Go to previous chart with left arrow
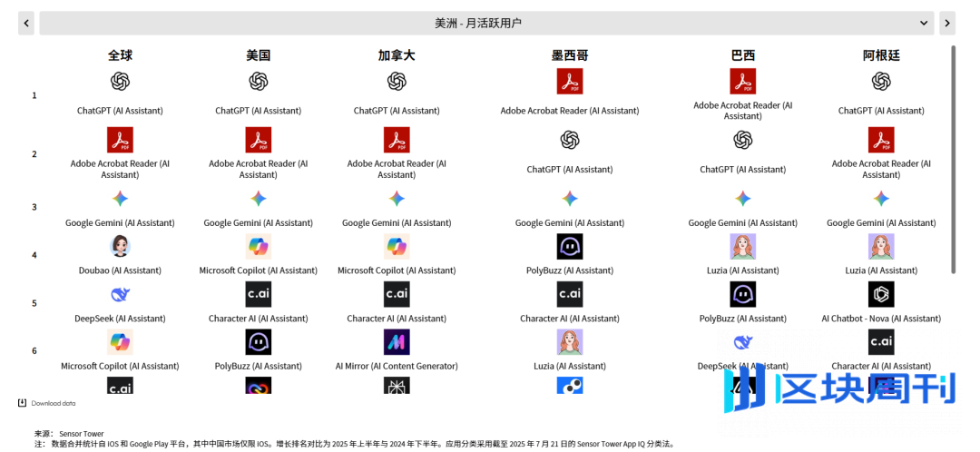 point(26,23)
